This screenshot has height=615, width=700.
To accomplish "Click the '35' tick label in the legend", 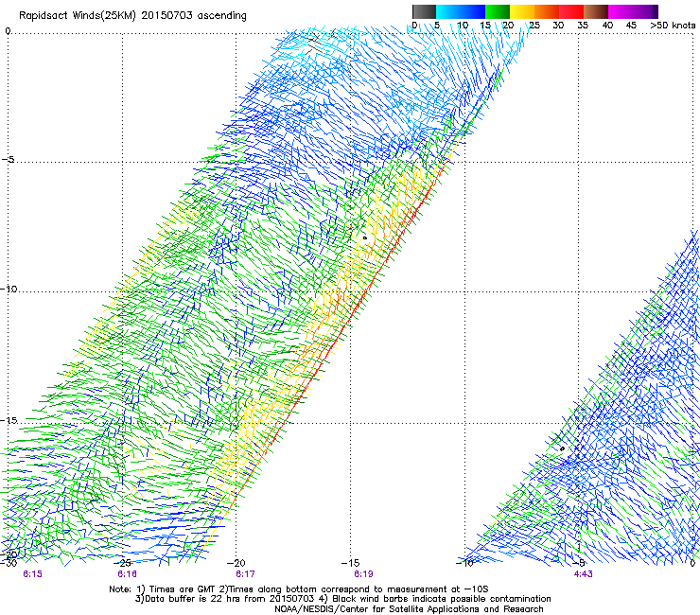I will pyautogui.click(x=583, y=26).
